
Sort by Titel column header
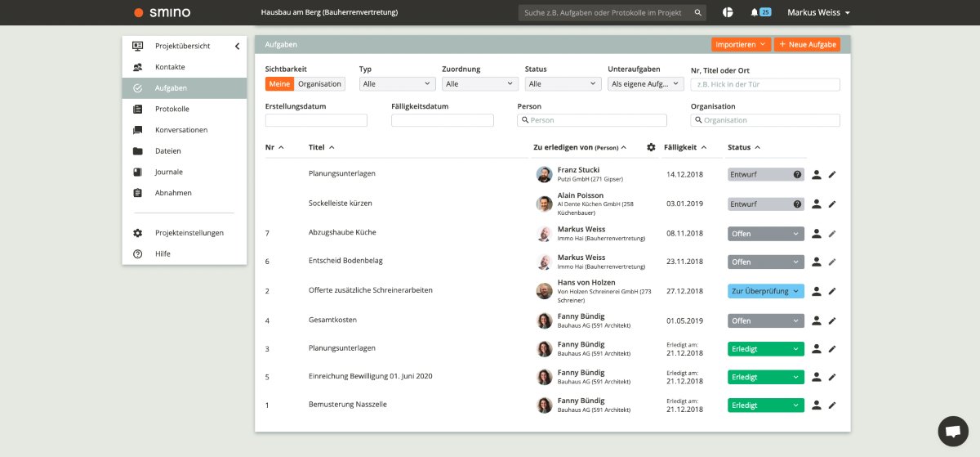(x=322, y=147)
